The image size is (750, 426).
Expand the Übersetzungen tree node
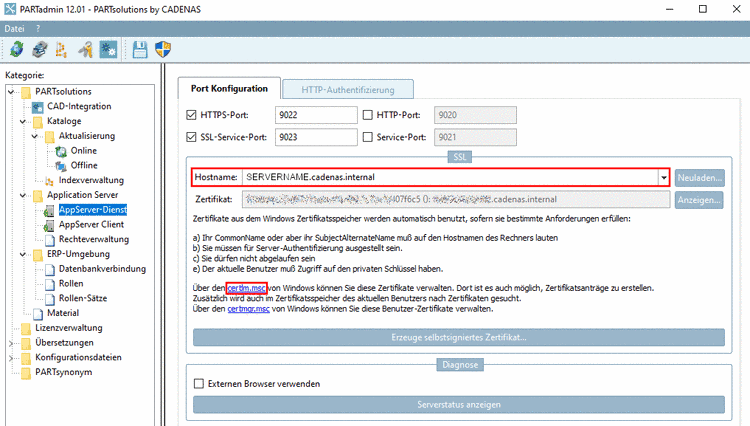coord(11,343)
